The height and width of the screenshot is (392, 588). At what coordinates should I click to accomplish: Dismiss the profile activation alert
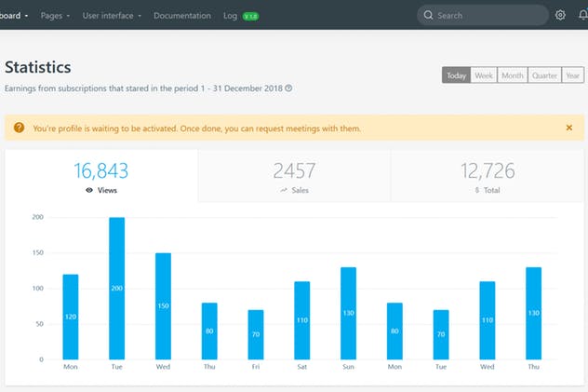click(x=568, y=128)
